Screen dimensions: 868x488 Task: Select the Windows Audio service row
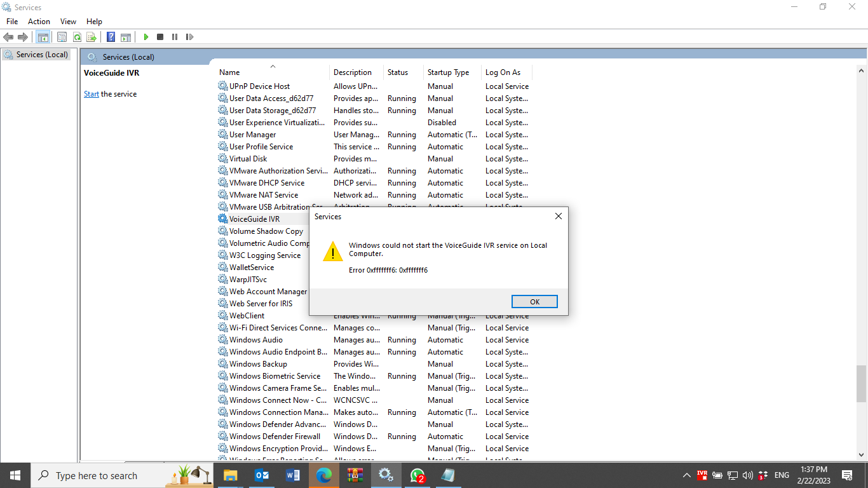point(374,340)
